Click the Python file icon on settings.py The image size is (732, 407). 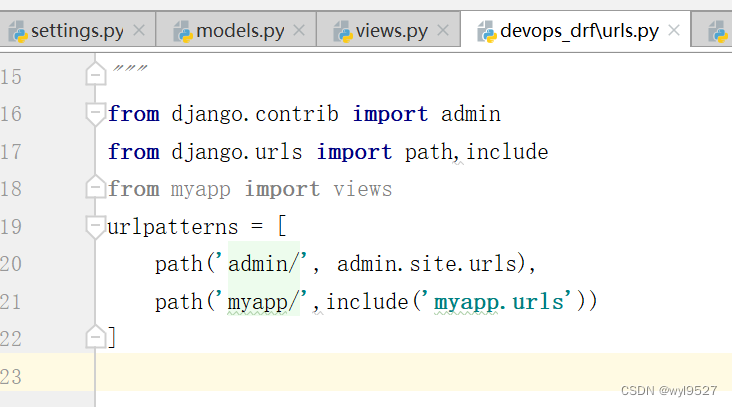[18, 32]
